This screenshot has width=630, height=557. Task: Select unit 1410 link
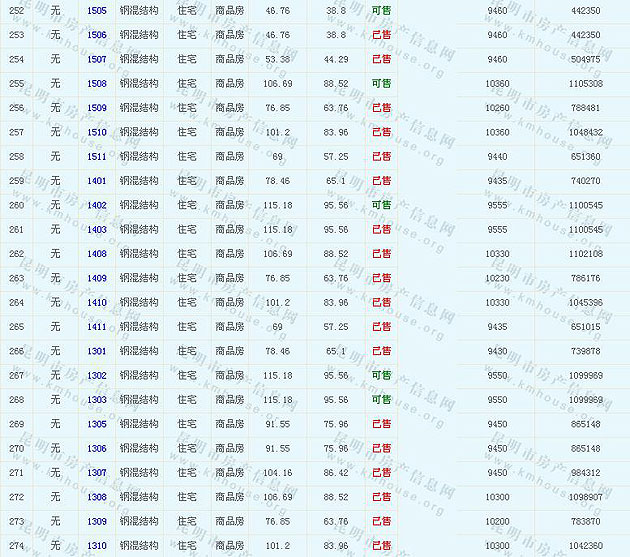(x=97, y=303)
